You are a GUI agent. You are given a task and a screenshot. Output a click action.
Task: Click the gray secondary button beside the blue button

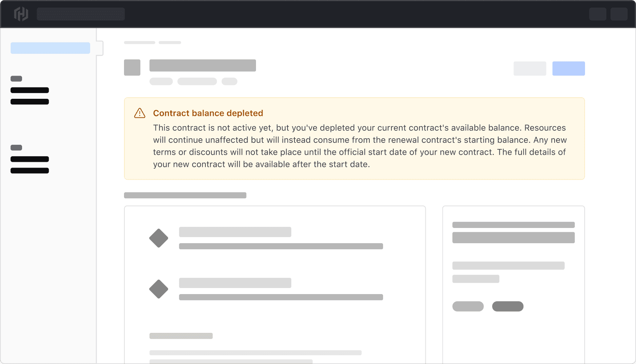click(530, 68)
